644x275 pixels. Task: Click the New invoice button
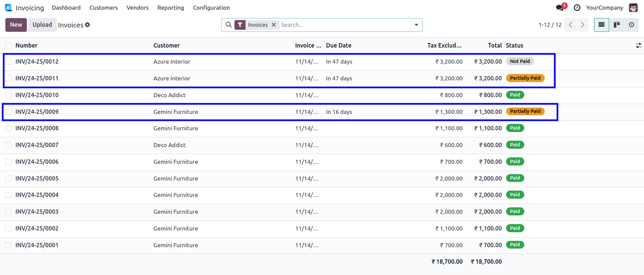point(16,25)
